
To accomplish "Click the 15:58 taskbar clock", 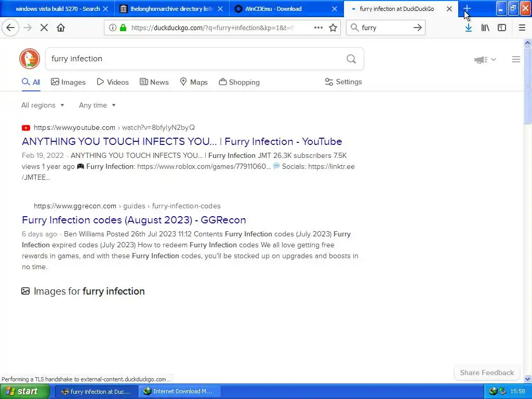I will point(517,392).
